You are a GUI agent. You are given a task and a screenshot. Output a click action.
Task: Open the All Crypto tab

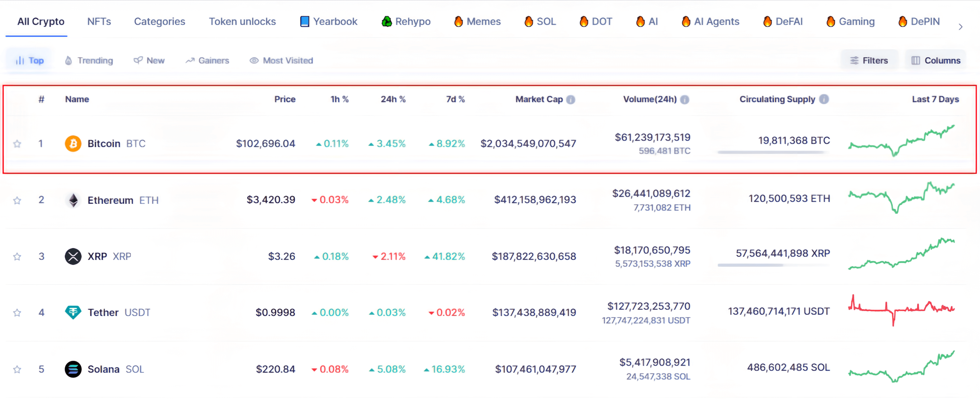pyautogui.click(x=41, y=21)
